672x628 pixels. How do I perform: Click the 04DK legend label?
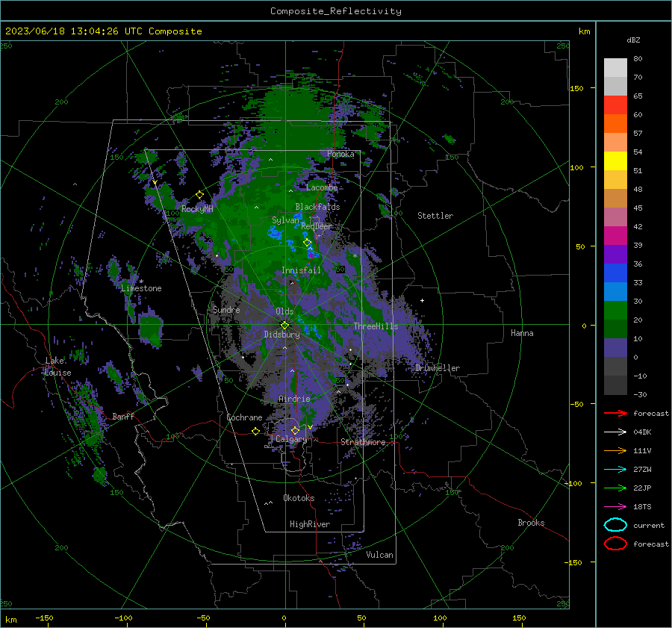(x=642, y=432)
